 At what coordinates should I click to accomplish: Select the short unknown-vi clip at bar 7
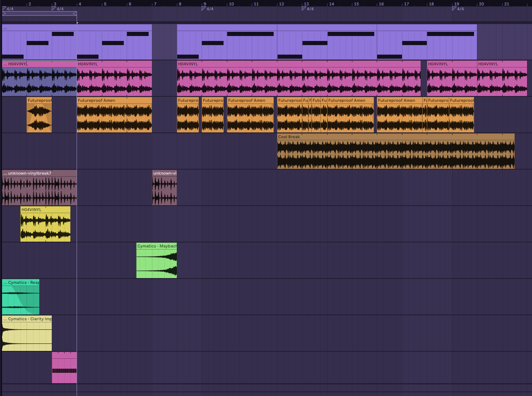tap(164, 187)
